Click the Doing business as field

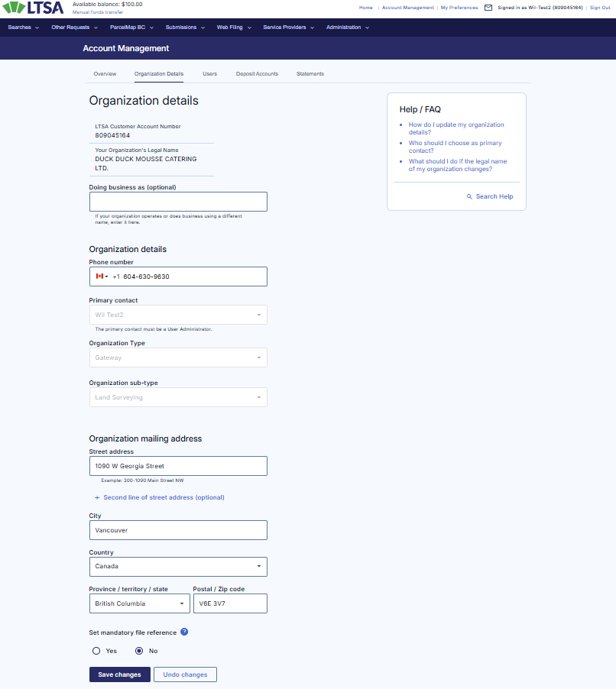pos(178,202)
